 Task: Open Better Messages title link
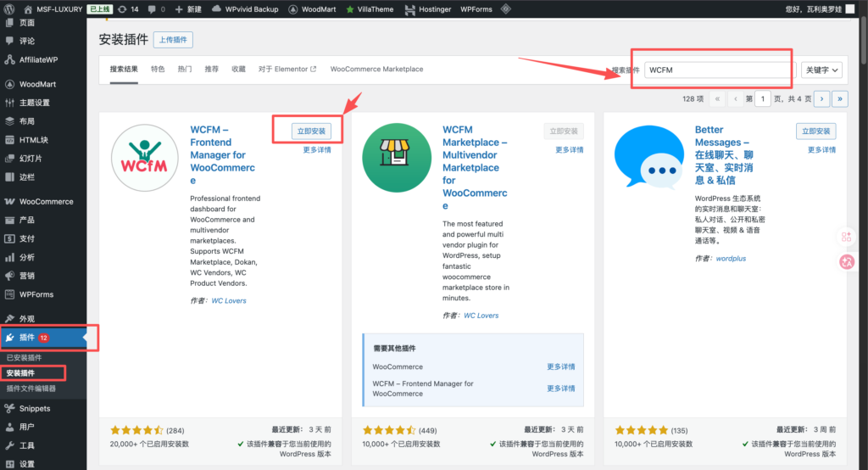pyautogui.click(x=724, y=154)
